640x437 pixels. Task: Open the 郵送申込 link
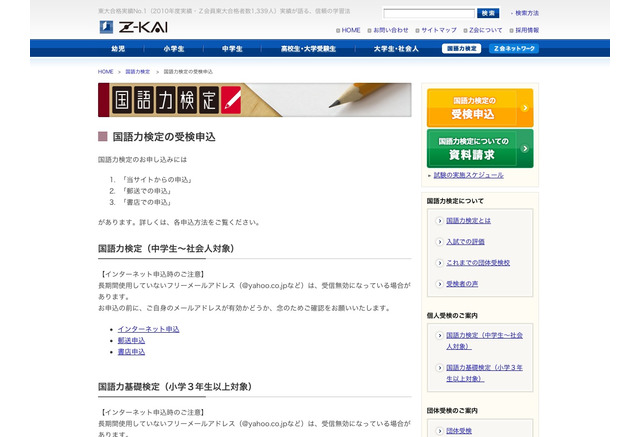[131, 340]
